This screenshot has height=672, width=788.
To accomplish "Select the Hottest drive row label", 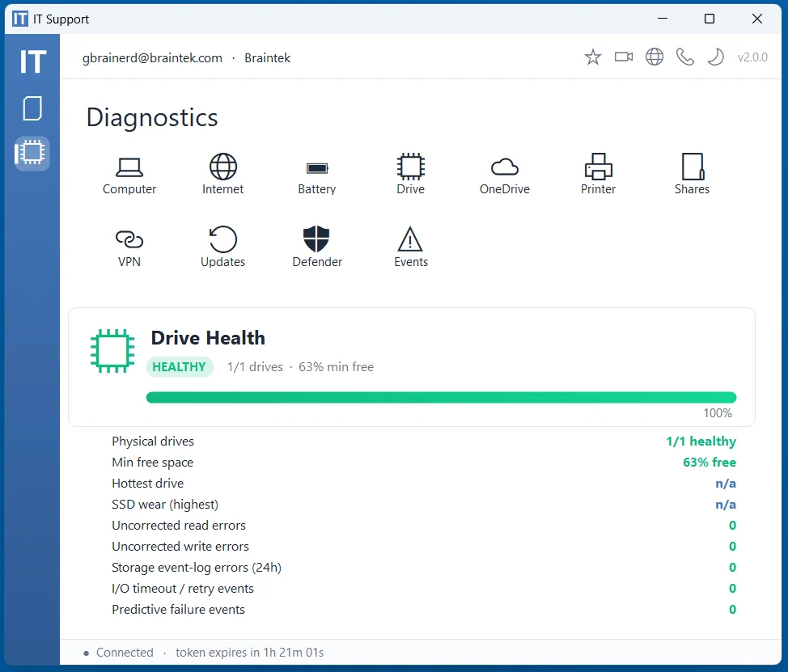I will (x=148, y=484).
